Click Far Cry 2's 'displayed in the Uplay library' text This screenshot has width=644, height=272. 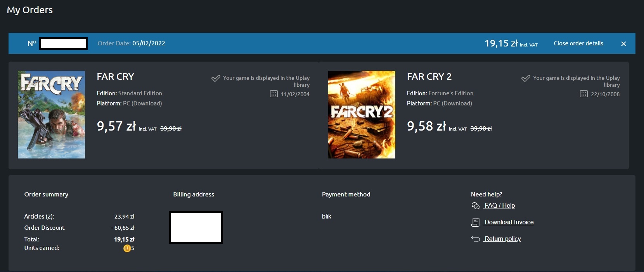576,81
